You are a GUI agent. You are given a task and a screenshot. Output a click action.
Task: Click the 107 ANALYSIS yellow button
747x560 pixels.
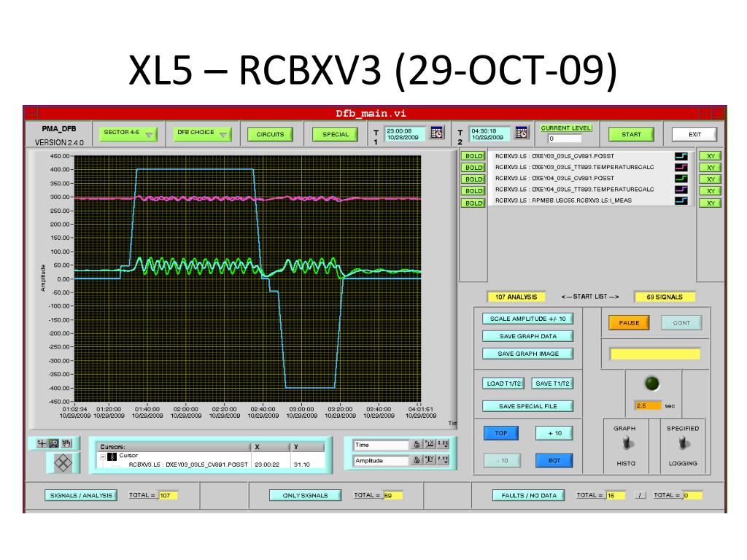tap(516, 297)
